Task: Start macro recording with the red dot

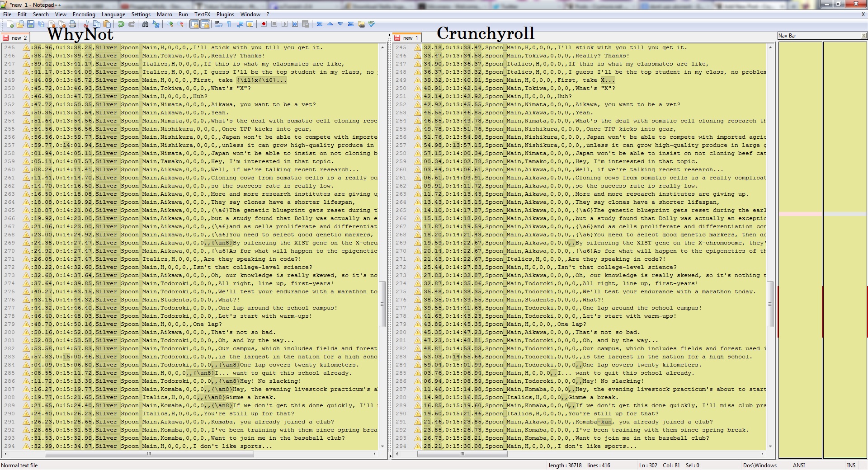Action: 264,24
